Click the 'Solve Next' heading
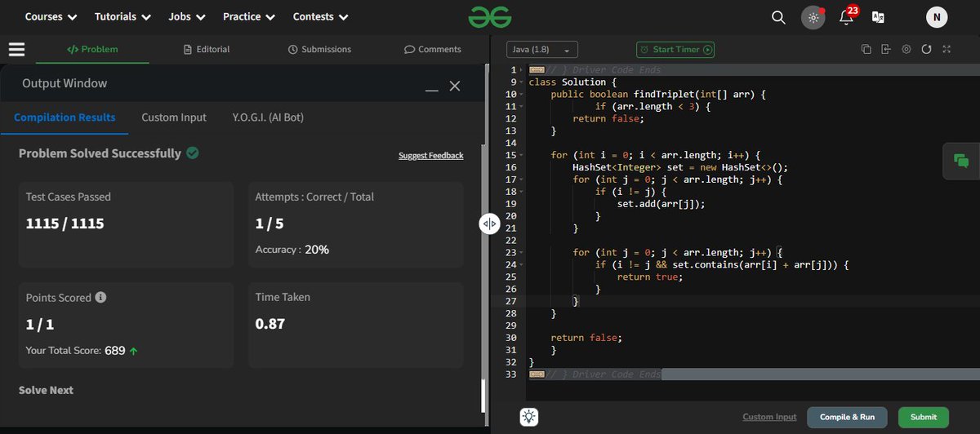Screen dimensions: 980x434 pyautogui.click(x=46, y=390)
